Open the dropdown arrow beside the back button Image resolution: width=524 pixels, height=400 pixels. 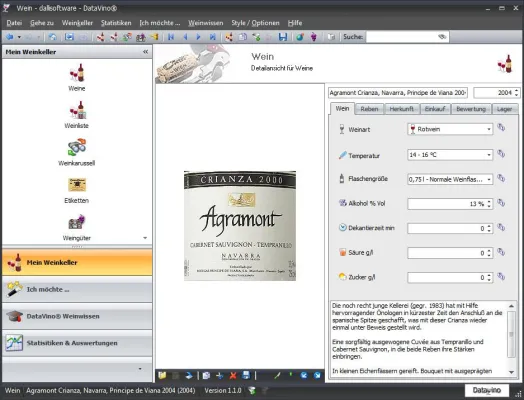tap(19, 37)
